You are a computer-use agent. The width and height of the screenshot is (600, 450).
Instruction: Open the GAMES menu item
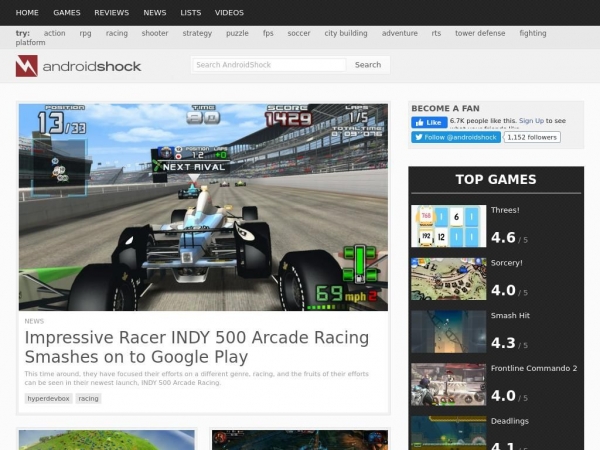point(67,13)
